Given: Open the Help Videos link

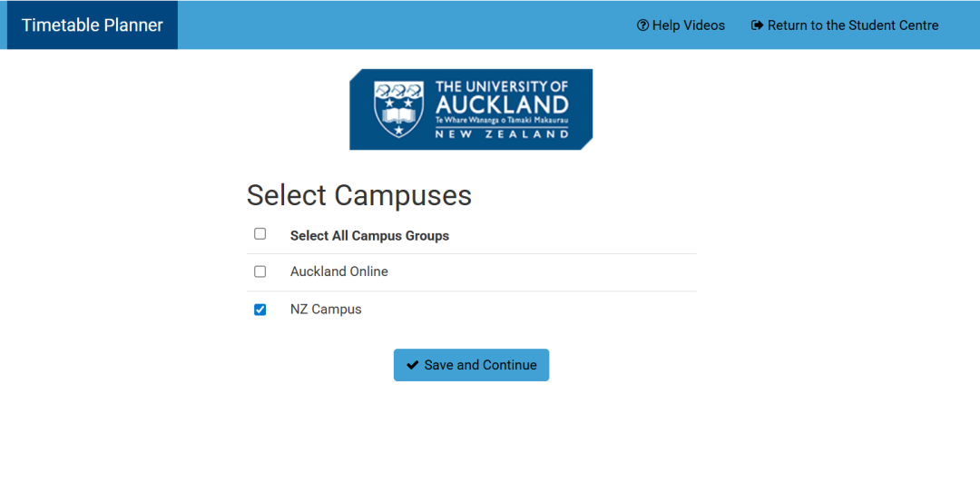Looking at the screenshot, I should pyautogui.click(x=688, y=25).
